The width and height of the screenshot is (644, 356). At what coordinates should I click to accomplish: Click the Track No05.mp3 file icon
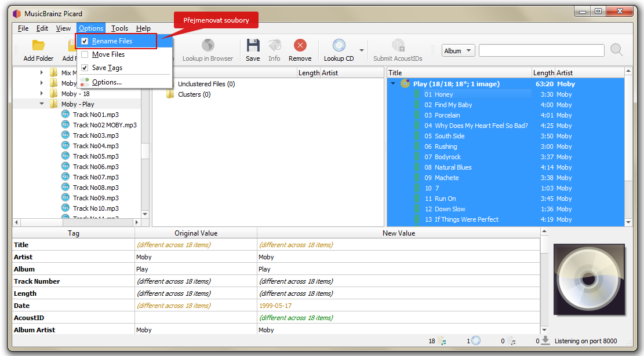[x=66, y=156]
